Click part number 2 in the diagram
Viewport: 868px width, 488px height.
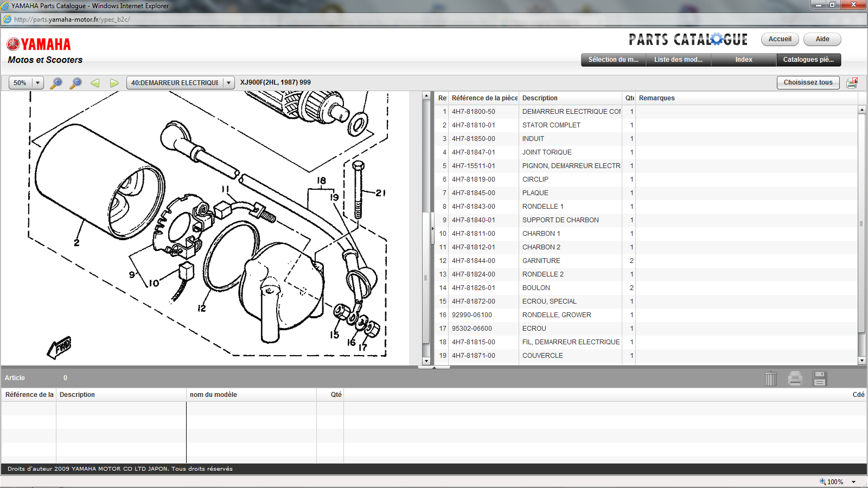coord(76,243)
